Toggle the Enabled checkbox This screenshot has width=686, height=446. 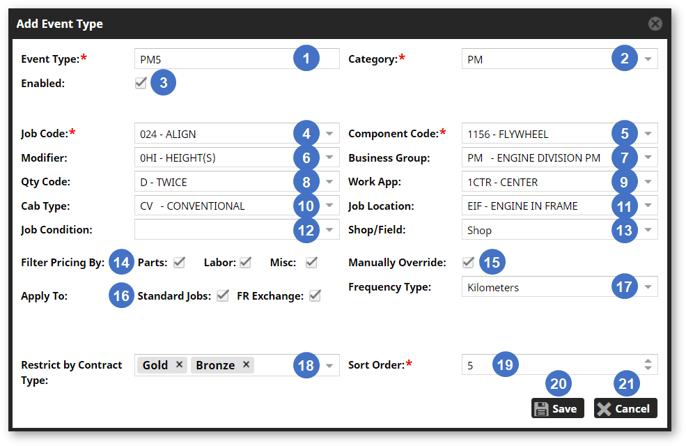141,84
